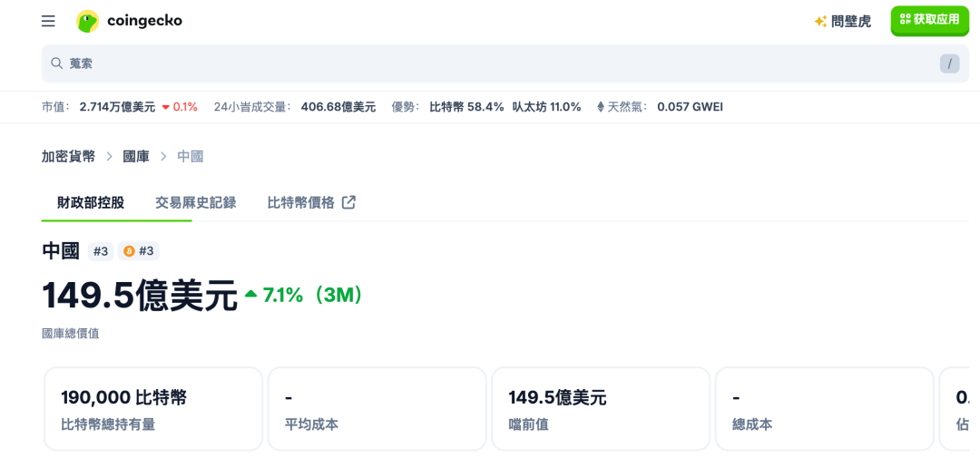Click the Ethereum gas icon
Screen dimensions: 980x458
point(601,107)
